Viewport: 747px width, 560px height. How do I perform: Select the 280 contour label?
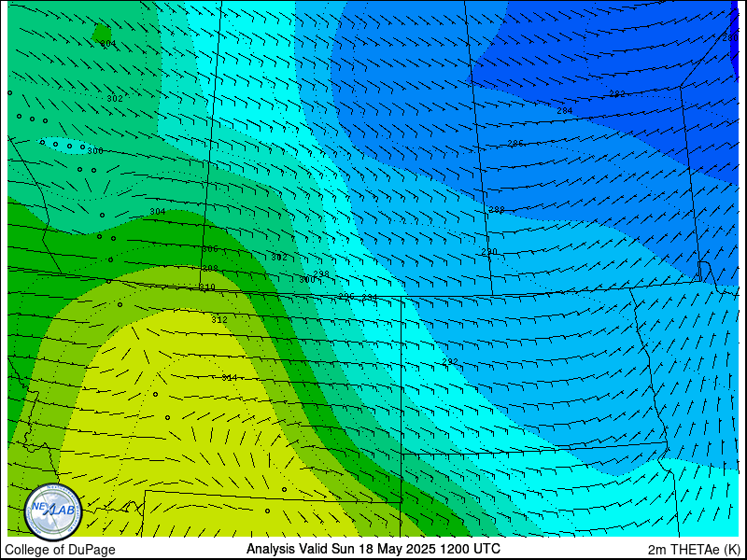coord(730,38)
